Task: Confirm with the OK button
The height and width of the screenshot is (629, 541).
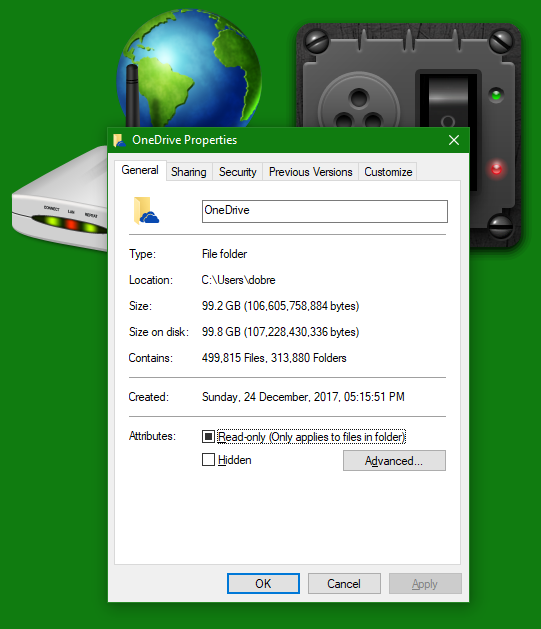Action: pyautogui.click(x=263, y=584)
